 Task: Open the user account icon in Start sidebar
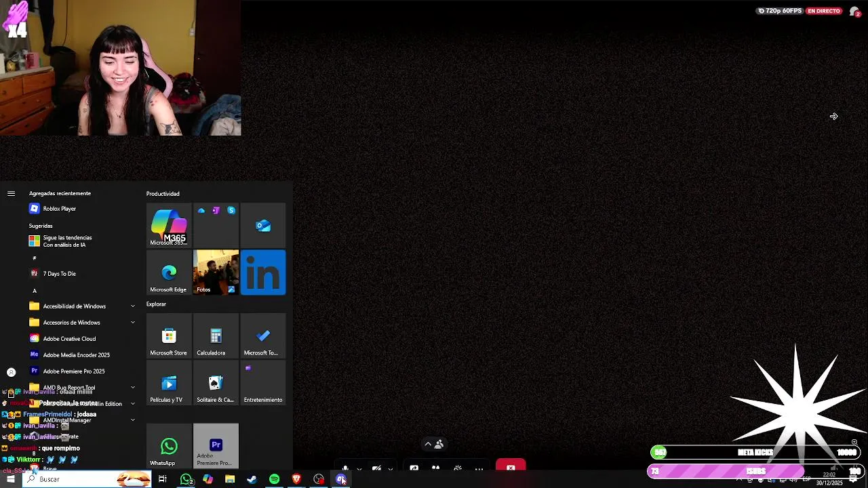coord(11,372)
